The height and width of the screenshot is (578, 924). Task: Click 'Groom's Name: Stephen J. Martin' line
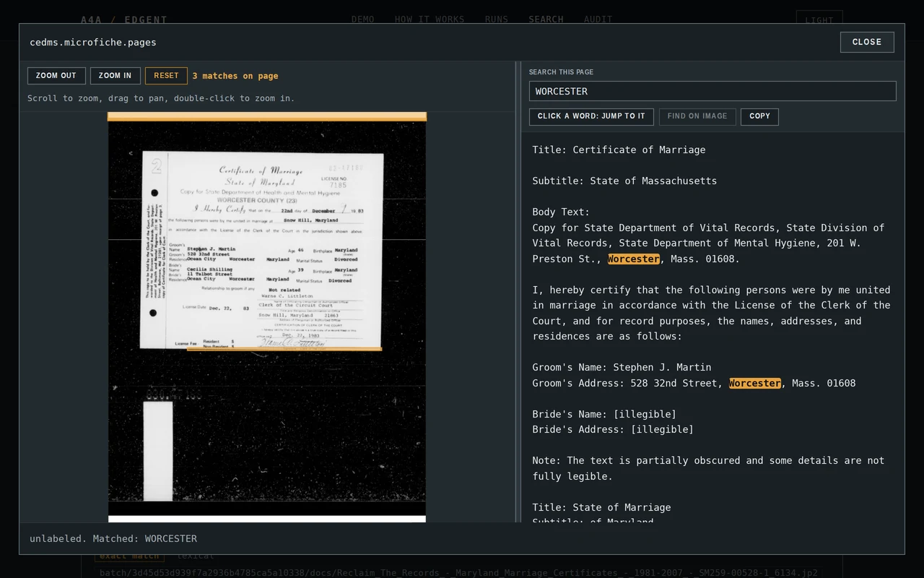click(622, 367)
